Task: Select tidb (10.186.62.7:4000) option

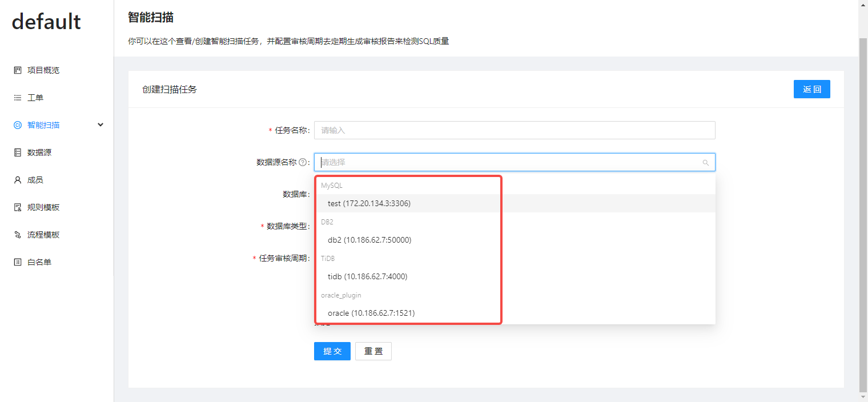Action: (515, 276)
